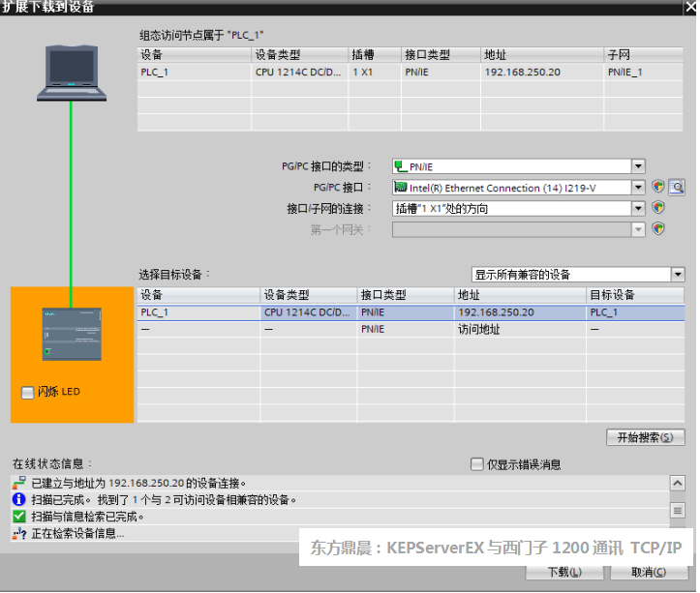Click CPU 1214C cell in target device table

(x=307, y=312)
